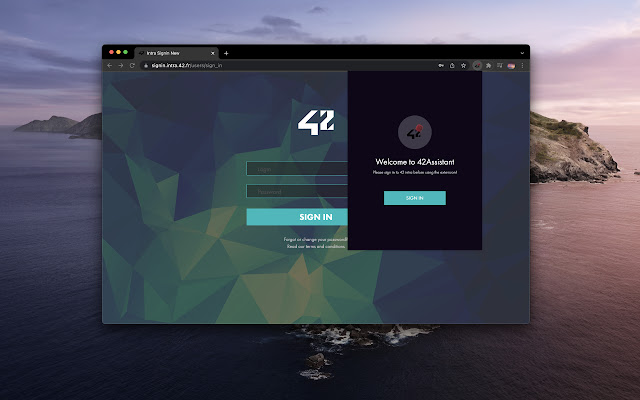
Task: Open the forgot or change password link
Action: click(x=316, y=240)
